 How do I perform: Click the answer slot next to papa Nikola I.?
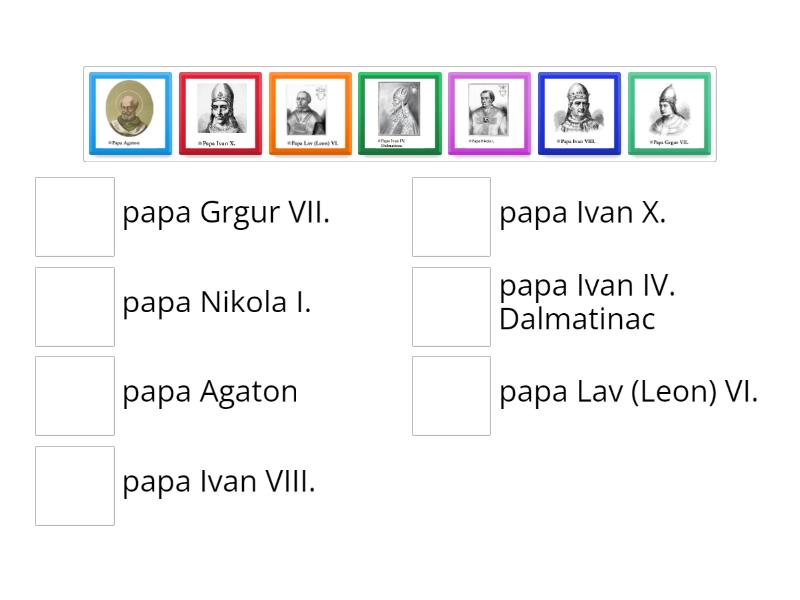pyautogui.click(x=75, y=306)
